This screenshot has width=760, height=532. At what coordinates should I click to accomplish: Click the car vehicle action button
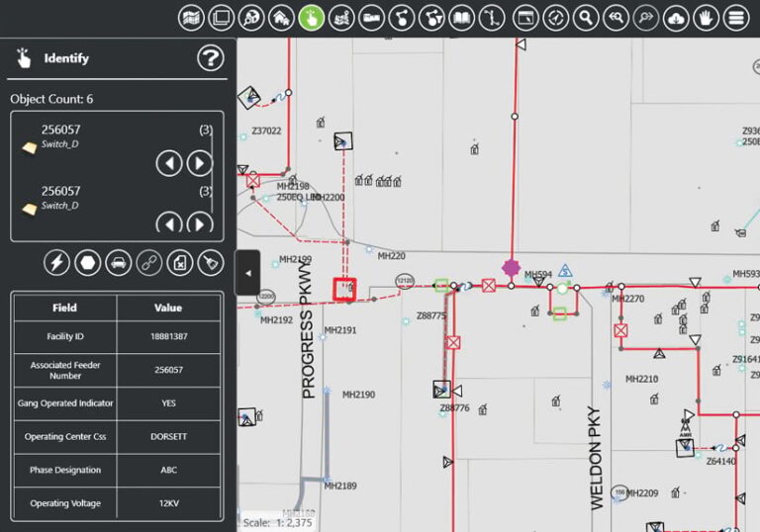(x=119, y=263)
